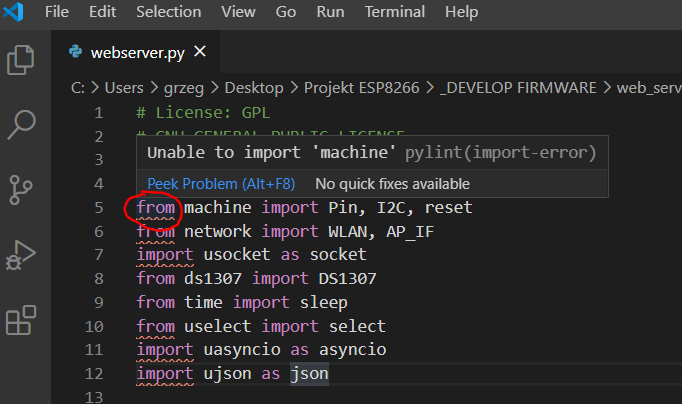Open the File menu
Image resolution: width=682 pixels, height=404 pixels.
[x=57, y=12]
